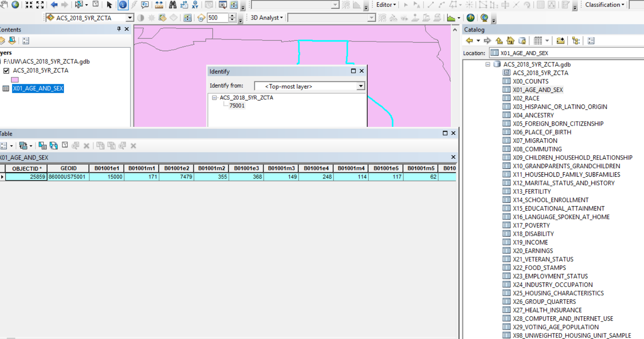
Task: Click the 86000US75001 GEOID cell
Action: [68, 177]
